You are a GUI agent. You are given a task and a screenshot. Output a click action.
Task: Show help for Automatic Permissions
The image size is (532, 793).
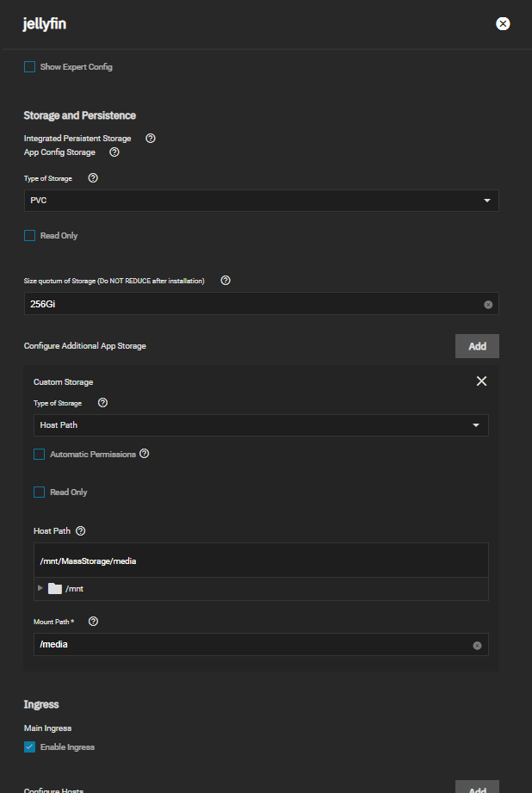145,454
